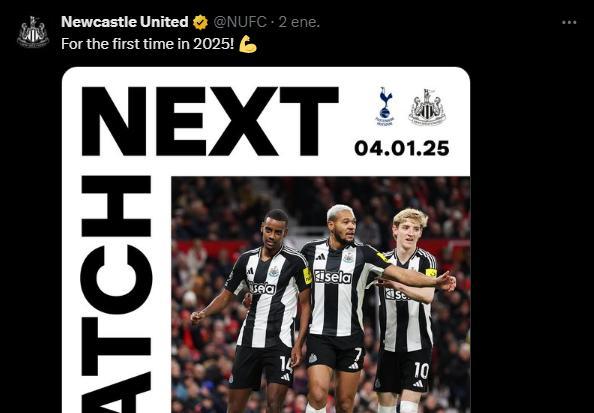Click the Newcastle crest in the match graphic

427,107
